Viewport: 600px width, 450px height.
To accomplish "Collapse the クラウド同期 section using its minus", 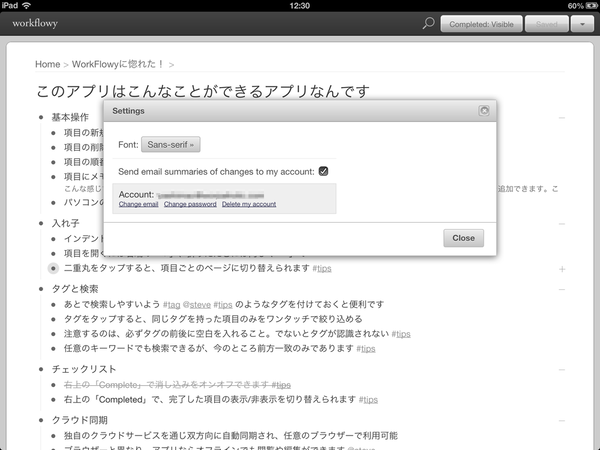I will point(562,421).
